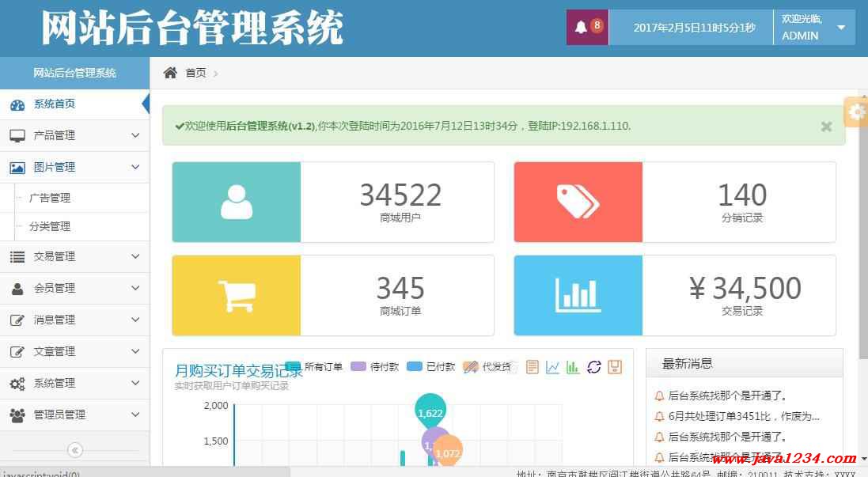Click the edit icon beside 文章管理

17,352
